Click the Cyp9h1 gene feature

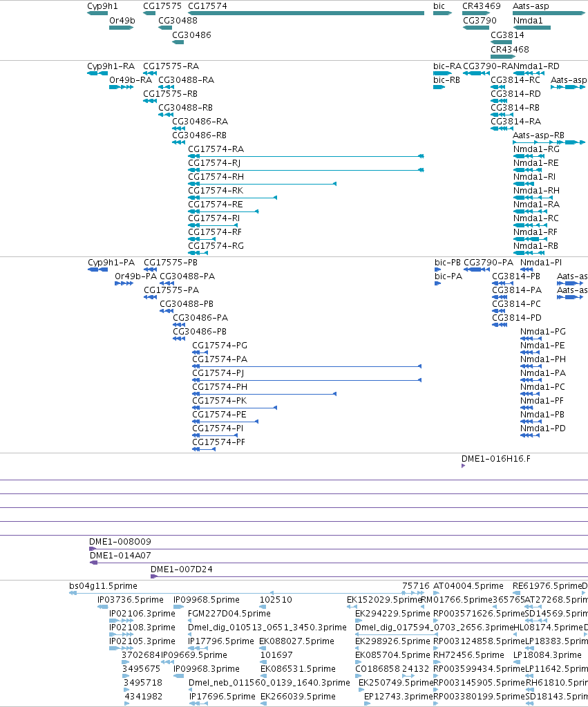click(97, 13)
